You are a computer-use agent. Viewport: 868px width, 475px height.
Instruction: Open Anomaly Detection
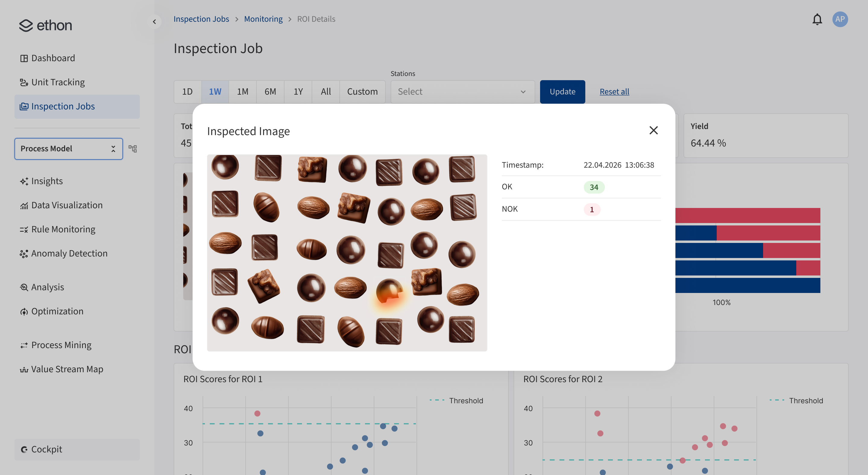click(69, 253)
